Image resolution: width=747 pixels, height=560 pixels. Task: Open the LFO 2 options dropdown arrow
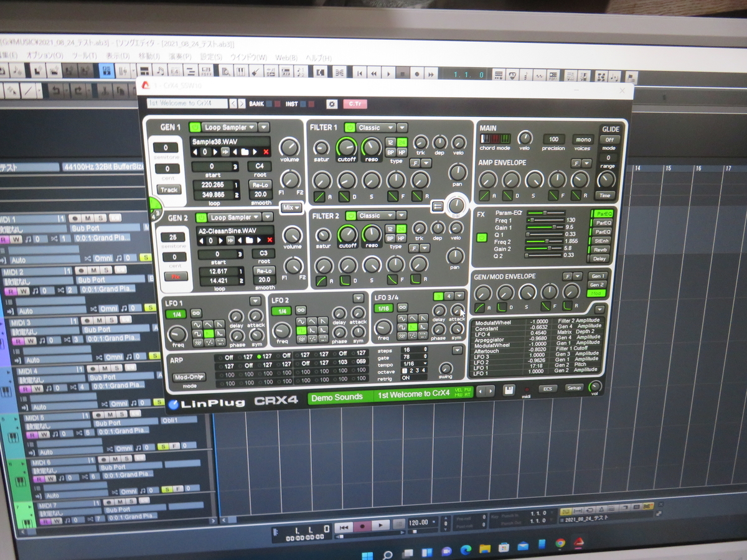[x=358, y=299]
